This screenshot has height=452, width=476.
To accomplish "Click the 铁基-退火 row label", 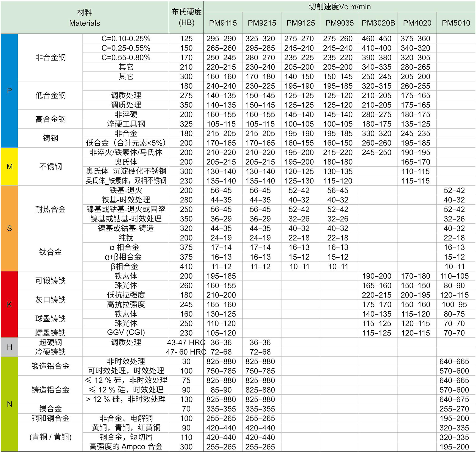I will tap(126, 190).
